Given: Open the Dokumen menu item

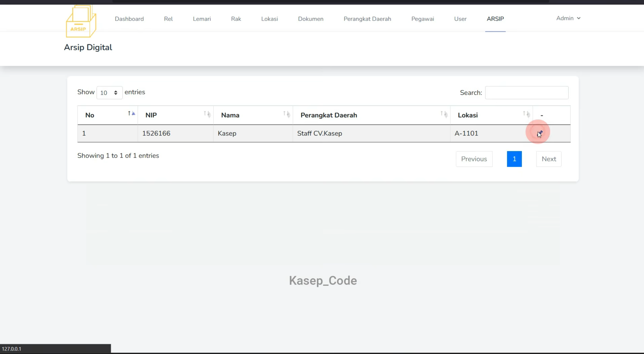Looking at the screenshot, I should pyautogui.click(x=311, y=19).
